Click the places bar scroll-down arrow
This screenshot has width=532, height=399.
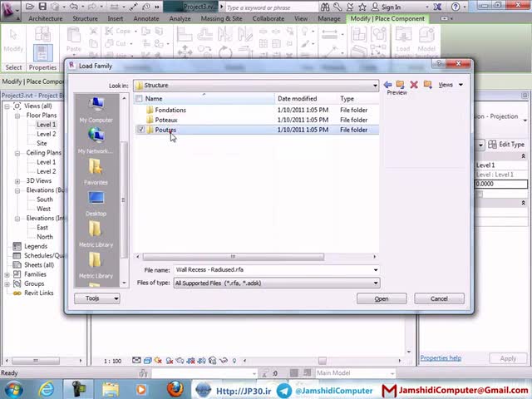click(124, 283)
